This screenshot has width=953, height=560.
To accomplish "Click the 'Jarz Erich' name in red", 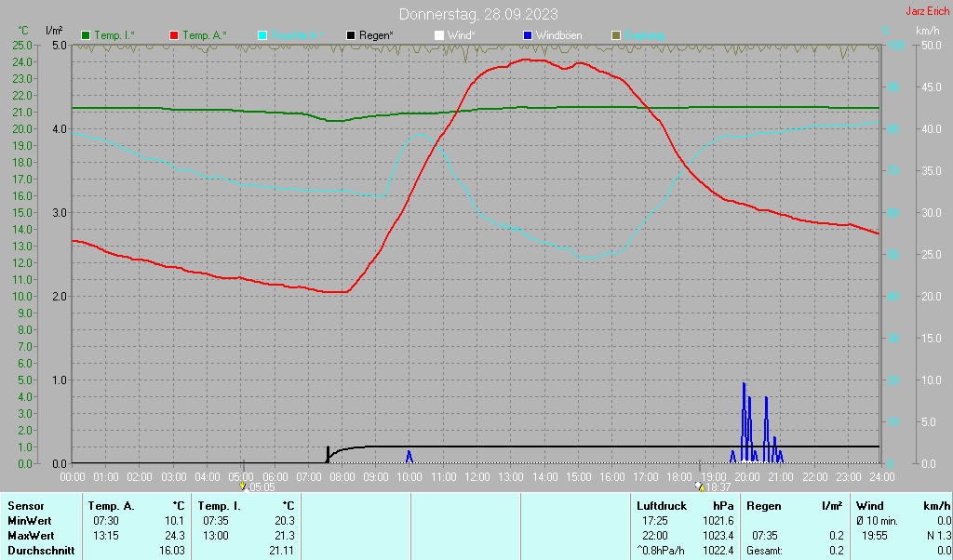I will [x=928, y=11].
